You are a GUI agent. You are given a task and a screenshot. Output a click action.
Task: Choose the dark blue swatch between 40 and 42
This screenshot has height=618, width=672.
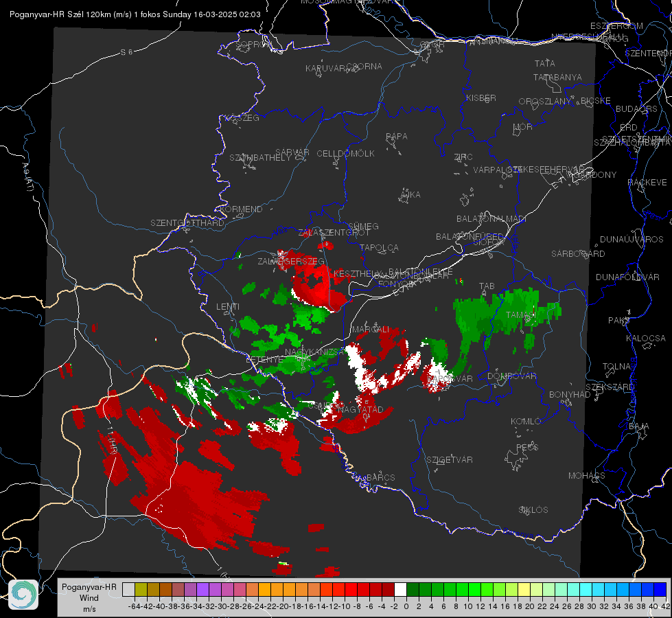click(x=660, y=589)
